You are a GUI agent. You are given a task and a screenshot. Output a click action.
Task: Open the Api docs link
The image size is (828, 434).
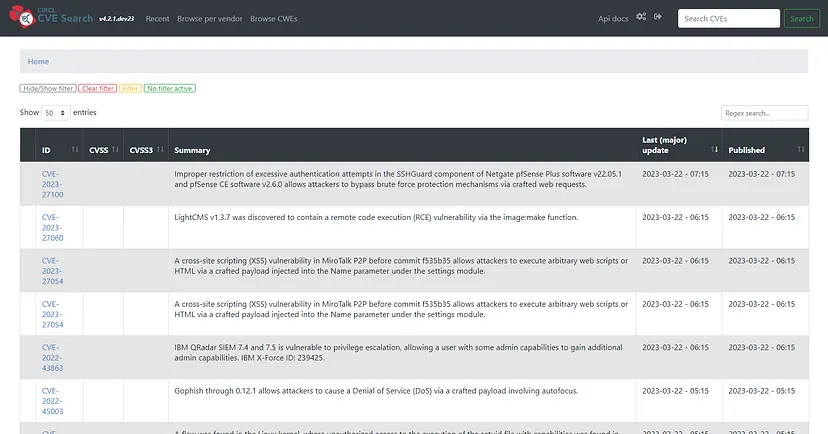pyautogui.click(x=613, y=18)
